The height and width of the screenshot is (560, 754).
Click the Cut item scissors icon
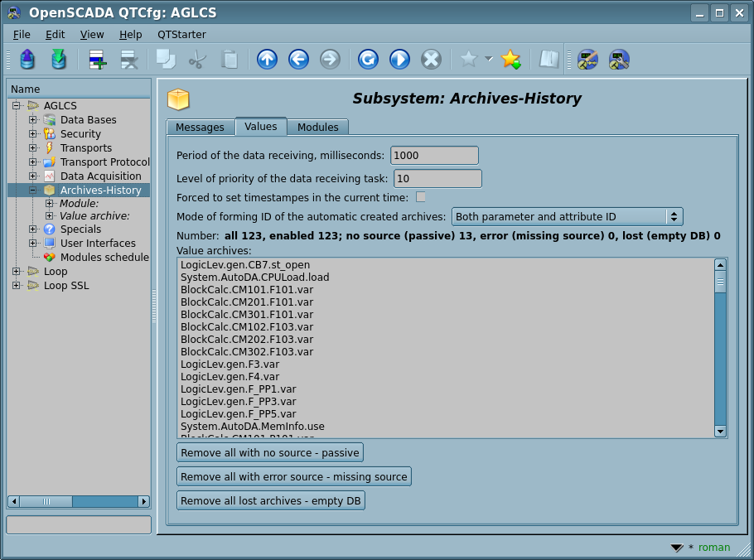tap(197, 60)
